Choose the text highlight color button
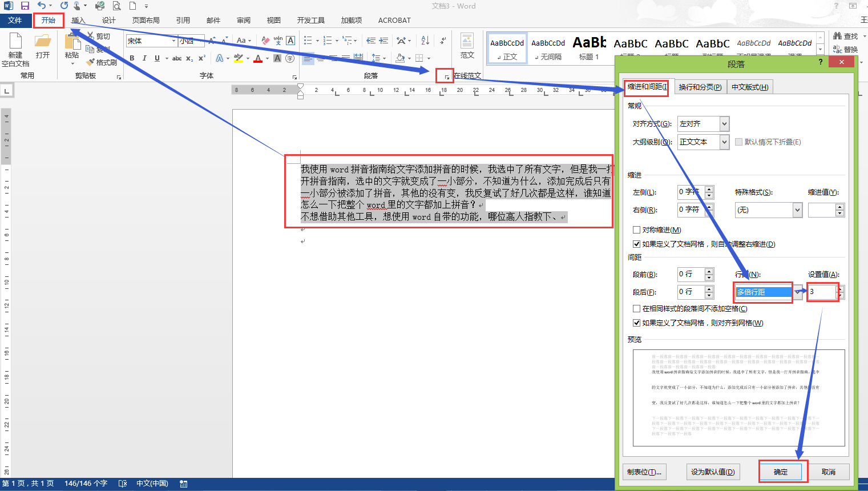This screenshot has width=868, height=491. coord(239,58)
